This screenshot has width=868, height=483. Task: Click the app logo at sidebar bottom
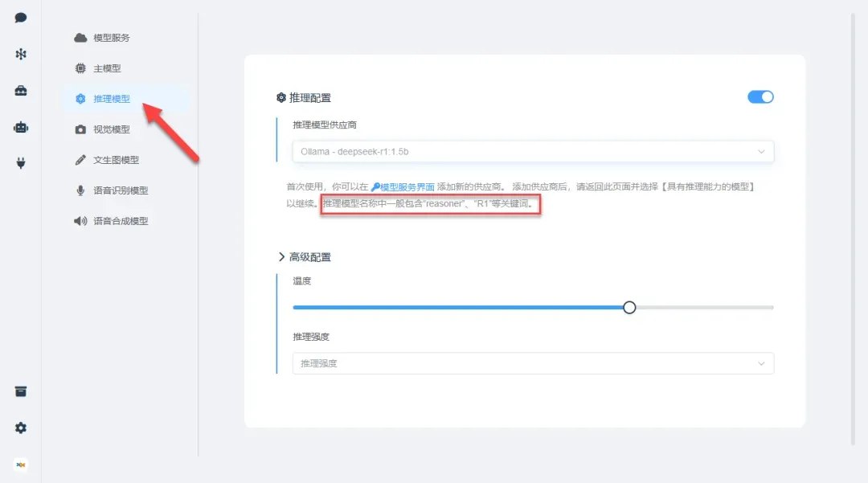(20, 465)
